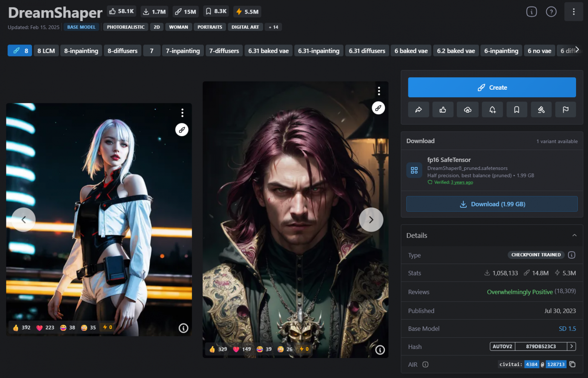Click the remix brush icon on purple-haired man image

click(378, 108)
